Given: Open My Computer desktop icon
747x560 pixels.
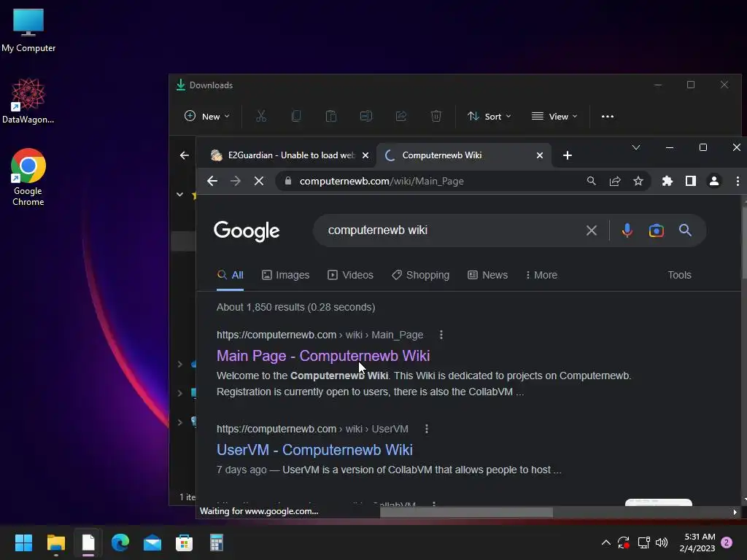Looking at the screenshot, I should (x=28, y=31).
